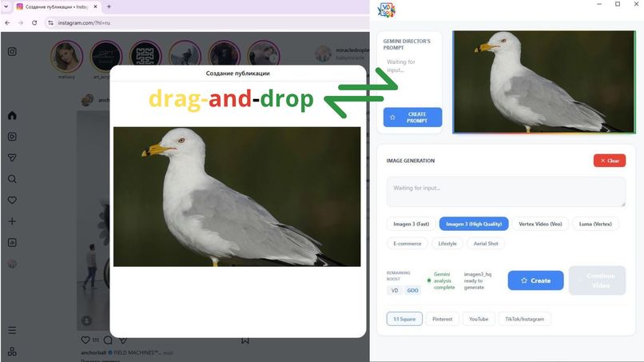The image size is (644, 362).
Task: Select Imagen 3 (High Quality) model
Action: click(474, 224)
